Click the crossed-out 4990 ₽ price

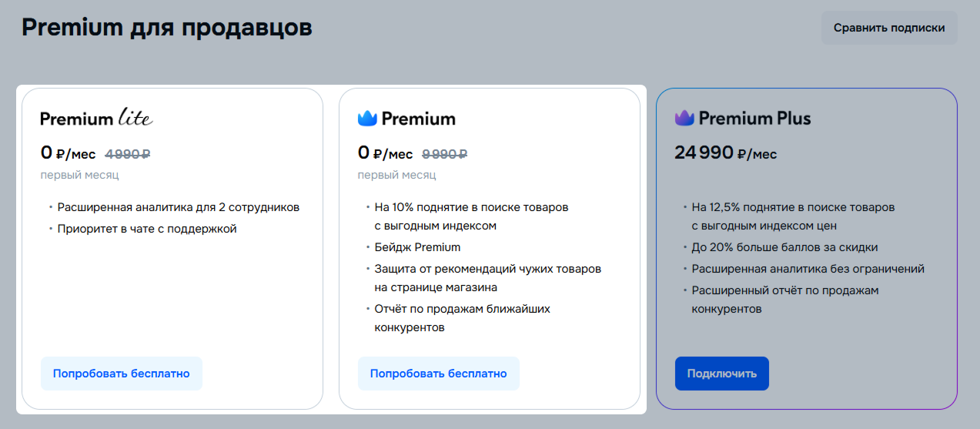(127, 154)
